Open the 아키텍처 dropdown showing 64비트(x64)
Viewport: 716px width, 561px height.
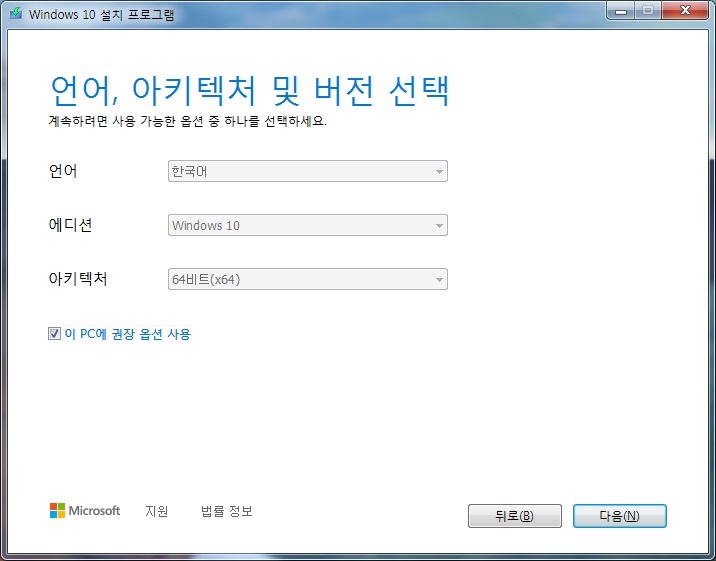point(308,279)
